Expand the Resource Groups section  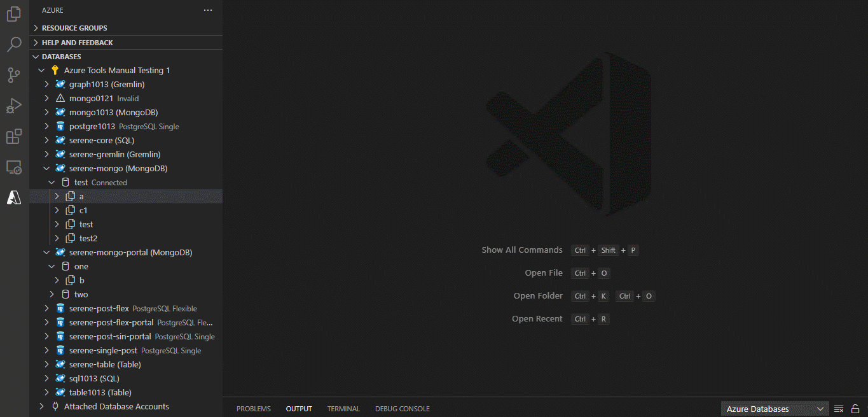pyautogui.click(x=36, y=28)
